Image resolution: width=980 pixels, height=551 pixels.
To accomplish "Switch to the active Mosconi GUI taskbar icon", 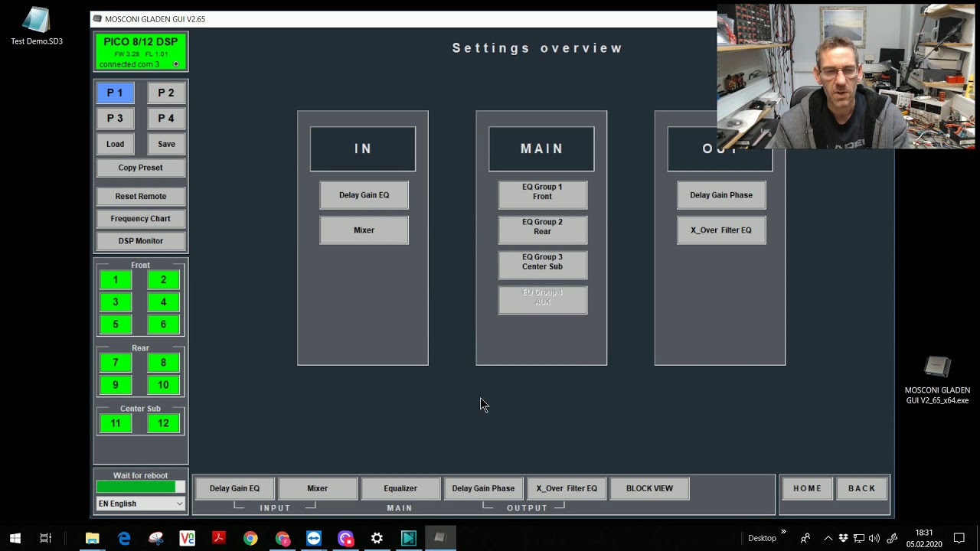I will (x=440, y=538).
